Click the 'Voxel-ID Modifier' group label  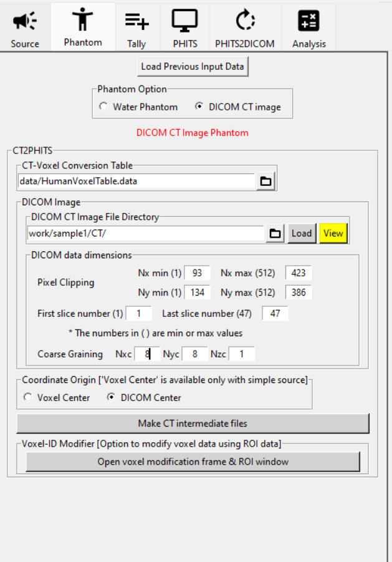point(151,443)
